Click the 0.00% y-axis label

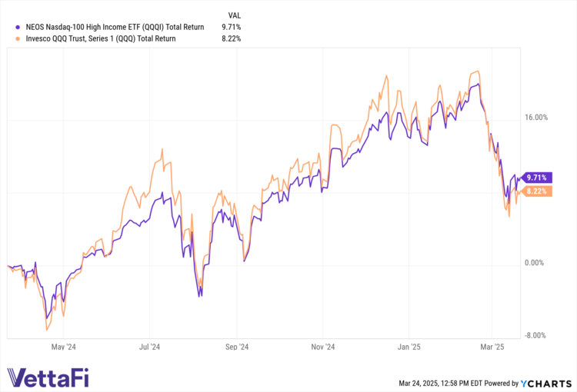tap(534, 263)
